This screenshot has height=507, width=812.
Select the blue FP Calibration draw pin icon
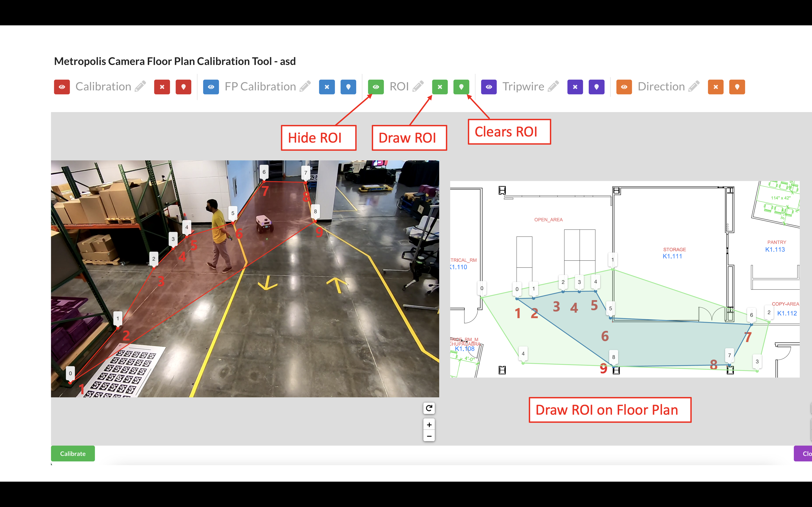348,87
